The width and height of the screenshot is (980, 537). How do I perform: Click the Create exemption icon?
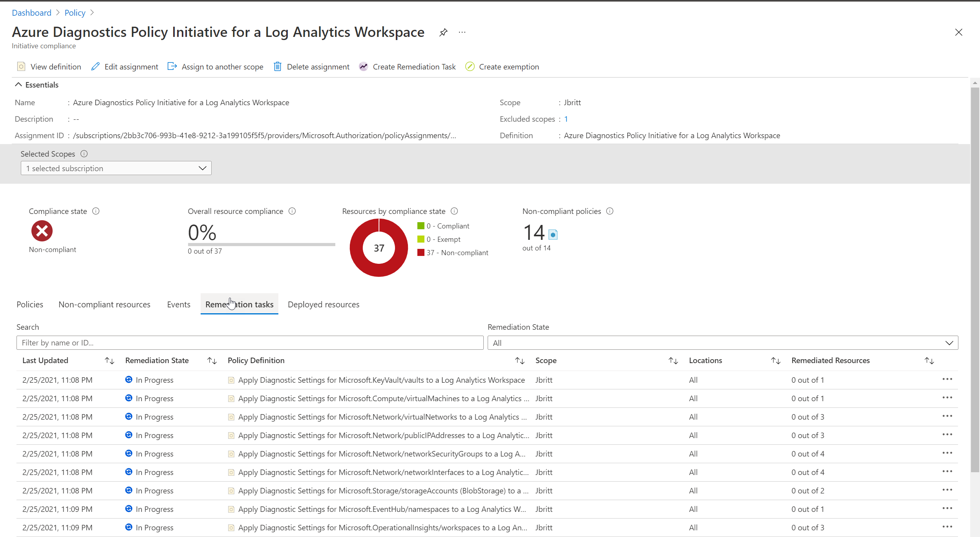click(470, 67)
